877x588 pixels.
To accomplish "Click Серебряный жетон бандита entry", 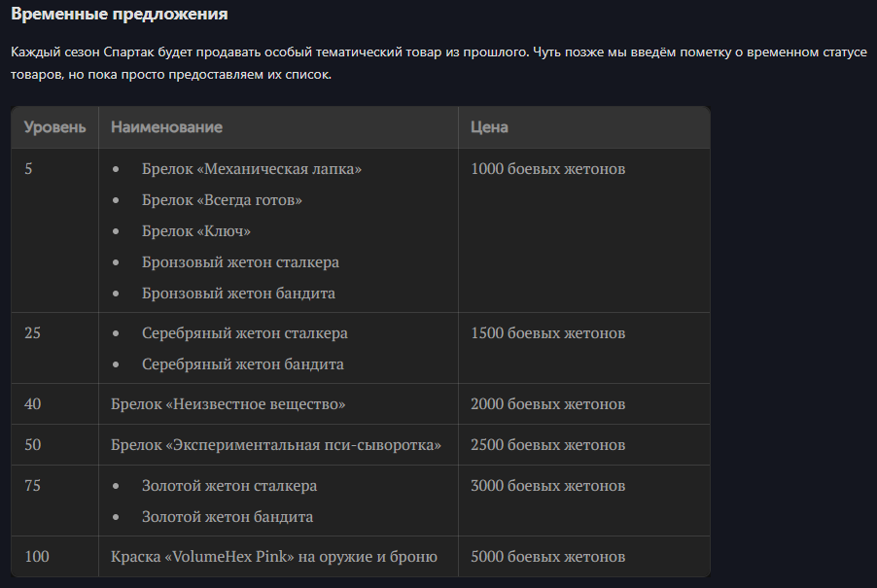I will [243, 364].
